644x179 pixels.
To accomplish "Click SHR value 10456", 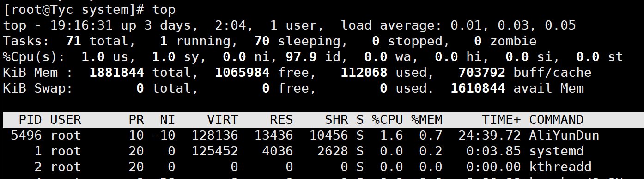I will (x=329, y=136).
